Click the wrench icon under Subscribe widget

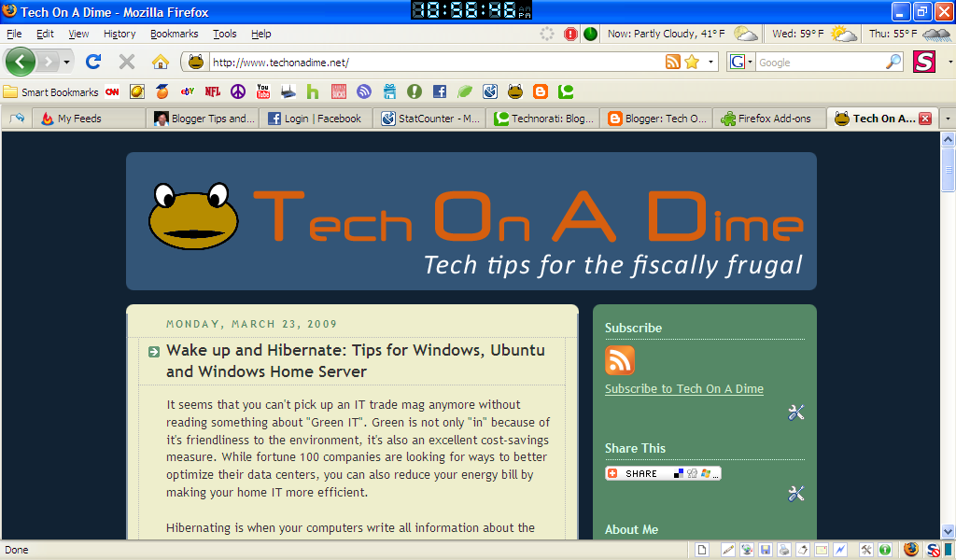click(795, 413)
